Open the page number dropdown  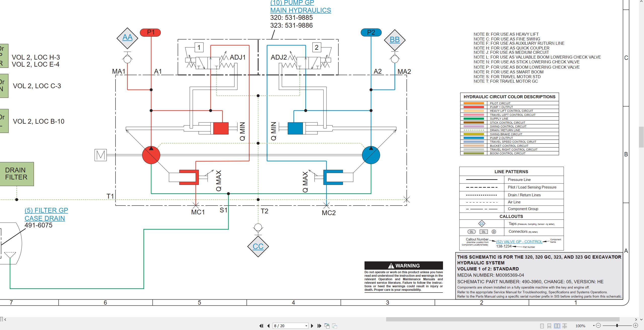tap(306, 326)
